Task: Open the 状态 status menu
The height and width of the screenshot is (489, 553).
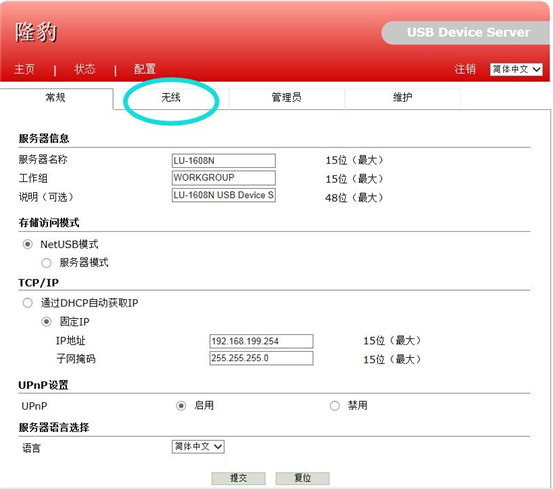Action: point(85,69)
